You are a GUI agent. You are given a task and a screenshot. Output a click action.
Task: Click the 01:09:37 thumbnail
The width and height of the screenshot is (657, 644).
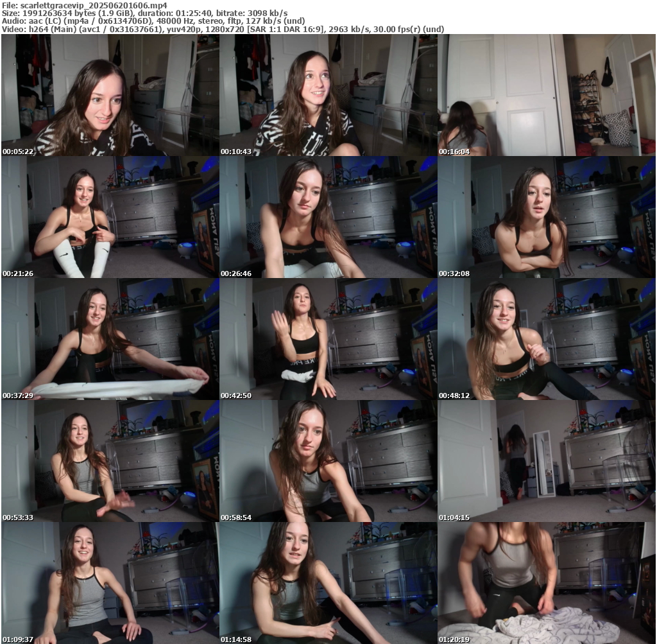(x=110, y=583)
